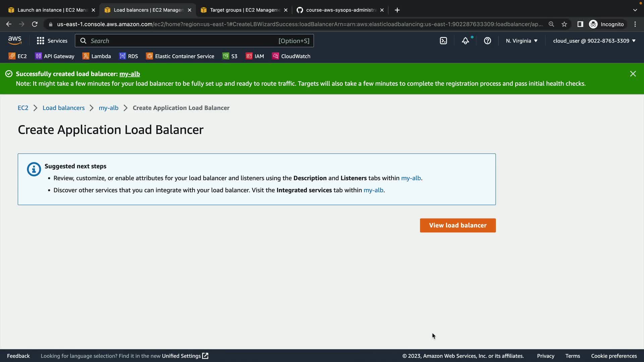644x362 pixels.
Task: Open the IAM shortcut in favorites bar
Action: (255, 56)
